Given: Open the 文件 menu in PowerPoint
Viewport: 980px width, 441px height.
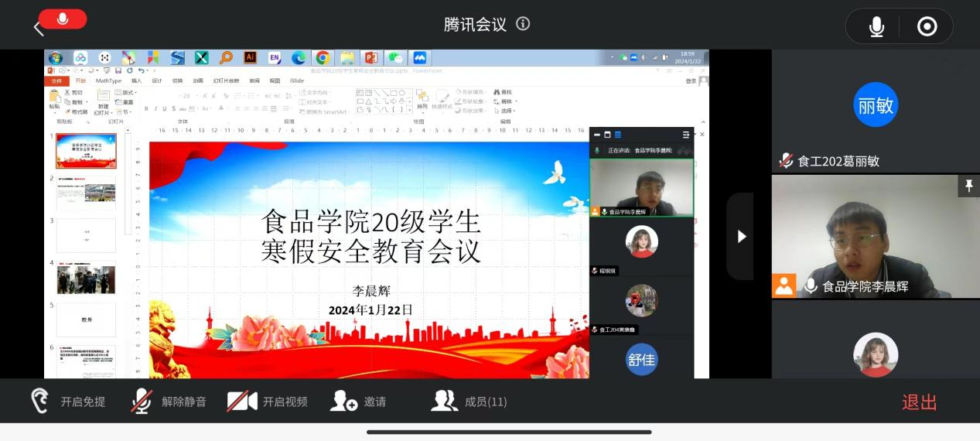Looking at the screenshot, I should coord(56,80).
